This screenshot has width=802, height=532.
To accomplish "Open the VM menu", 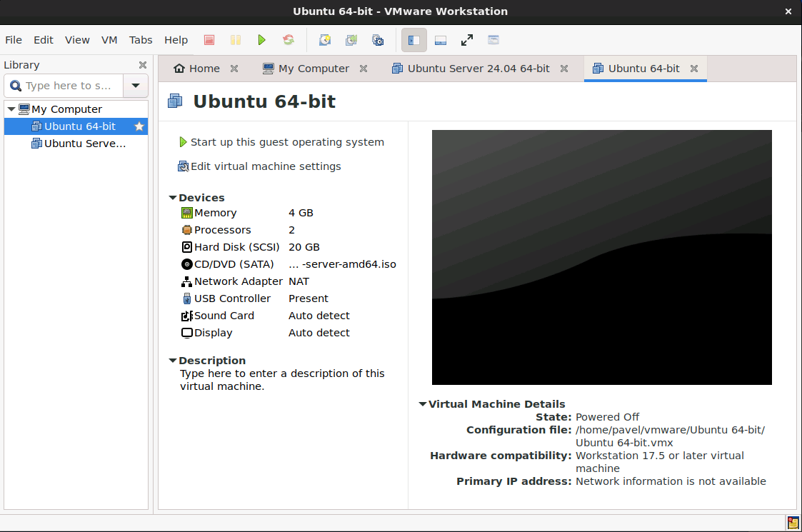I will tap(109, 40).
